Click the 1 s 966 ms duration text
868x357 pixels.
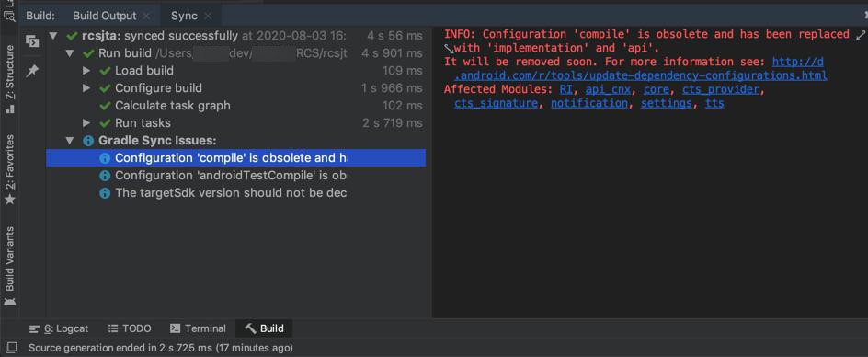(392, 88)
